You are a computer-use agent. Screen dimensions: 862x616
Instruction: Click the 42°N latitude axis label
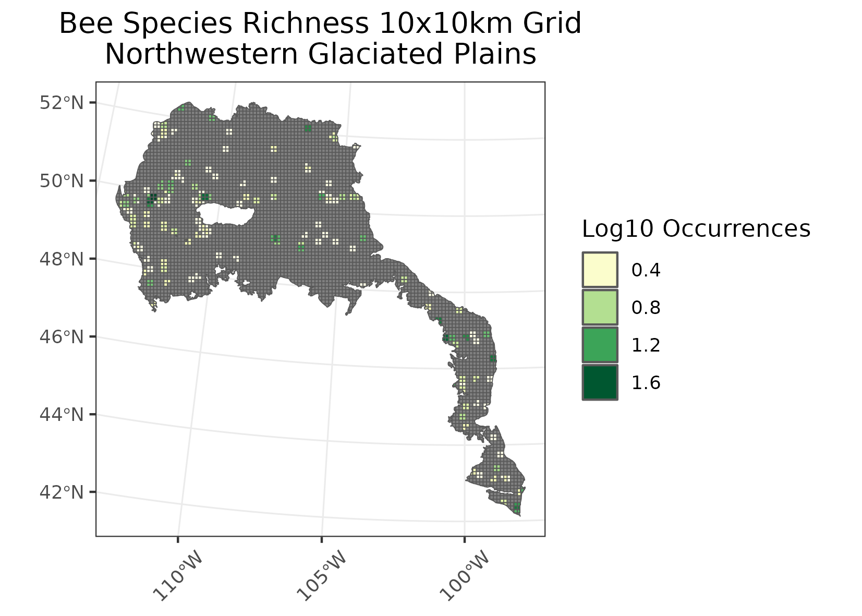(x=62, y=492)
